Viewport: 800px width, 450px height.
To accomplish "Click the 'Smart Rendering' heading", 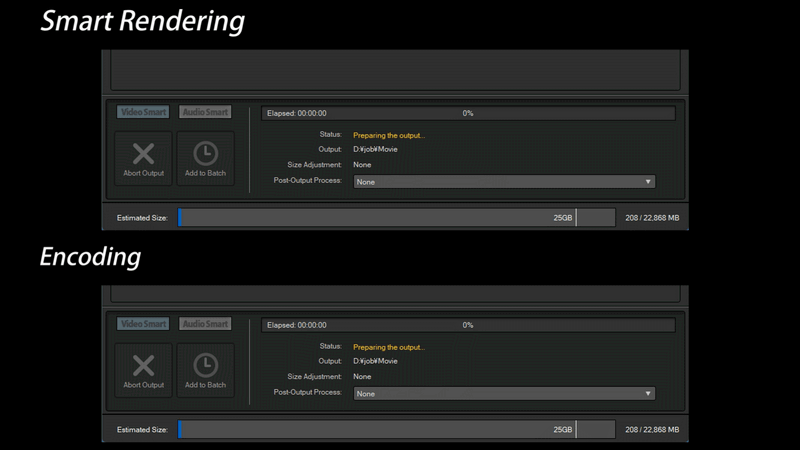I will point(142,21).
